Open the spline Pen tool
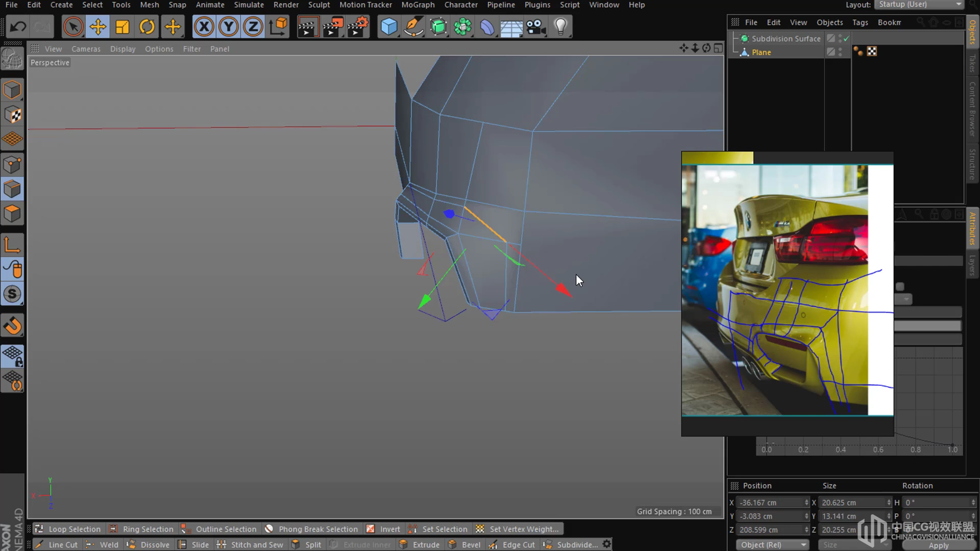The height and width of the screenshot is (551, 980). pos(413,27)
